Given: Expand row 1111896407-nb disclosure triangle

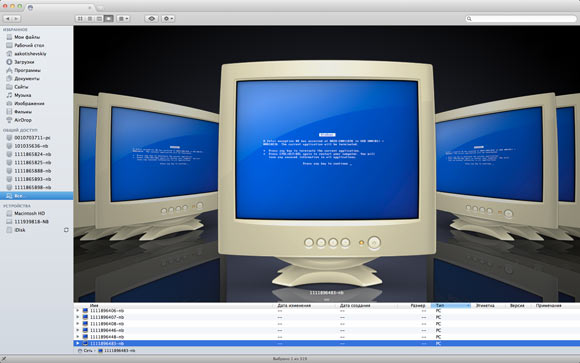Looking at the screenshot, I should coord(78,317).
